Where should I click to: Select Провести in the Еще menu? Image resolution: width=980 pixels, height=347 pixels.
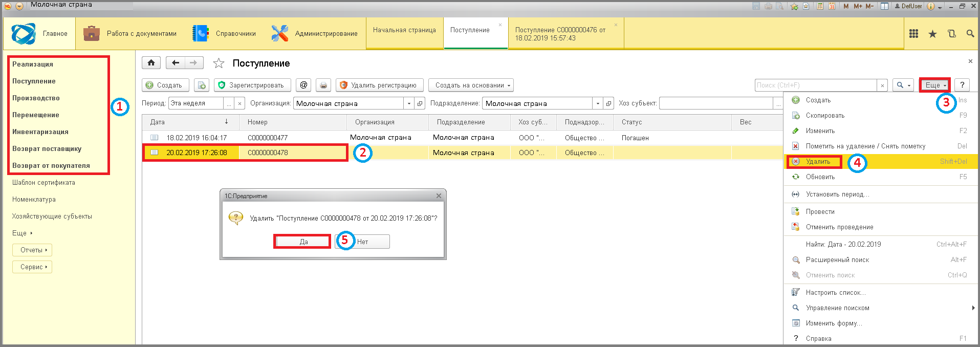881,211
